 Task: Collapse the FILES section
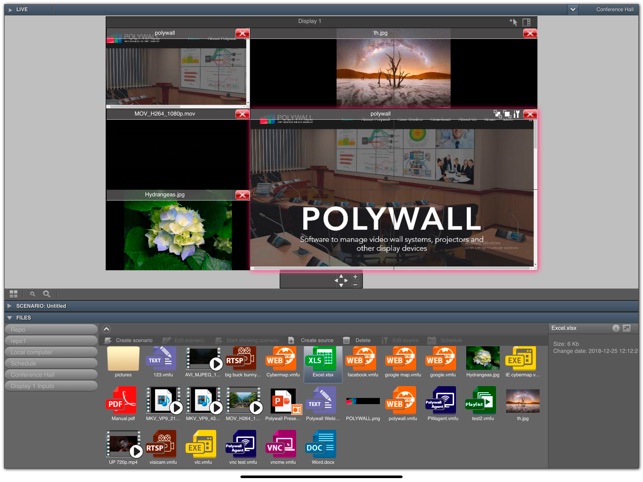[9, 318]
